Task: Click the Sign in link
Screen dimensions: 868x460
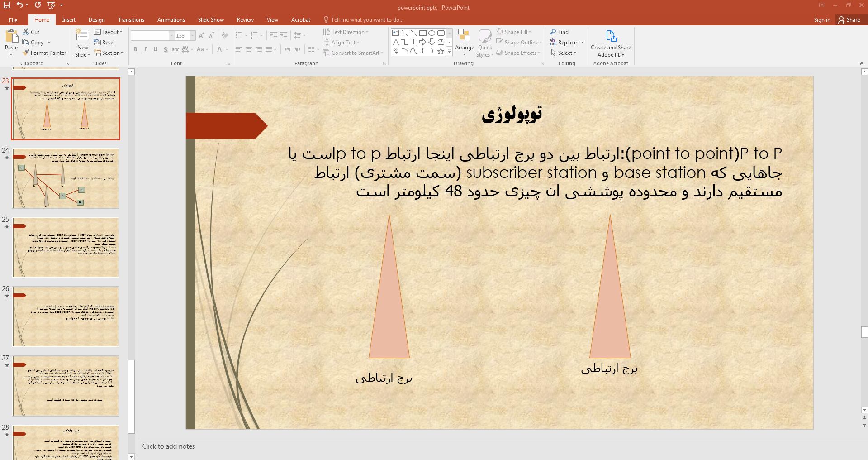Action: [x=822, y=20]
